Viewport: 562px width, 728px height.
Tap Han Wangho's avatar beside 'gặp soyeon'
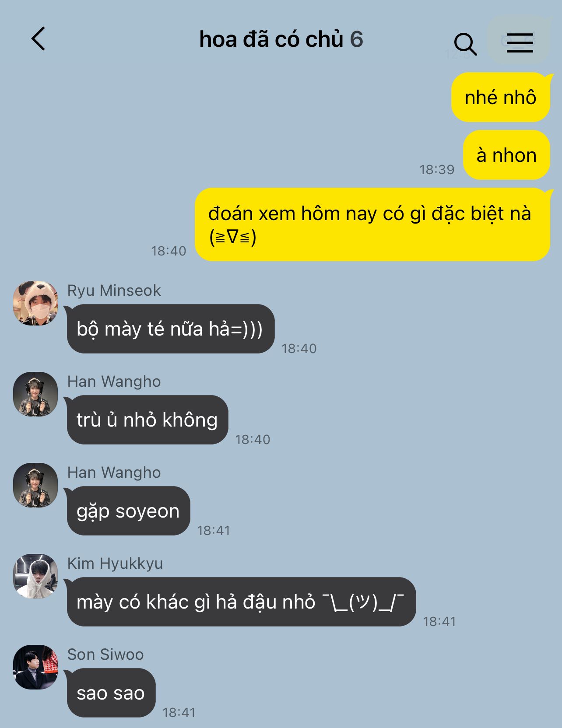(x=35, y=485)
